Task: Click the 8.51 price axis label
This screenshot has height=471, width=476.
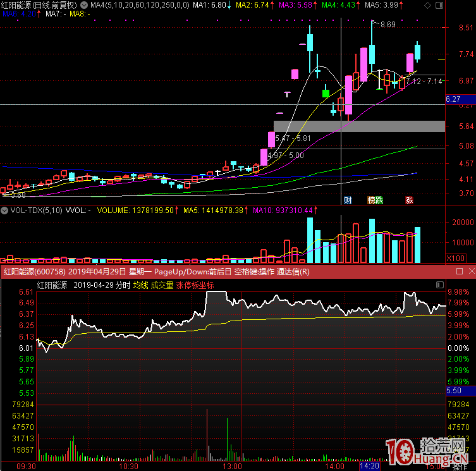Action: tap(466, 28)
